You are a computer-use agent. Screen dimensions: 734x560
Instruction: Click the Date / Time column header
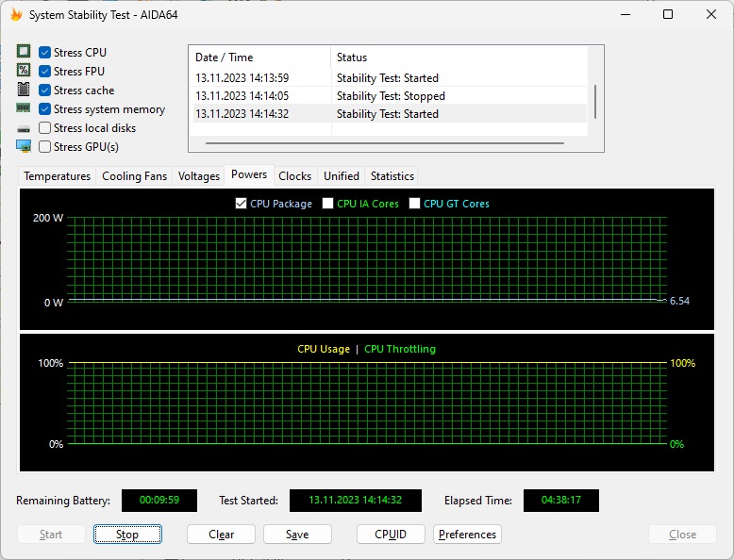[259, 58]
